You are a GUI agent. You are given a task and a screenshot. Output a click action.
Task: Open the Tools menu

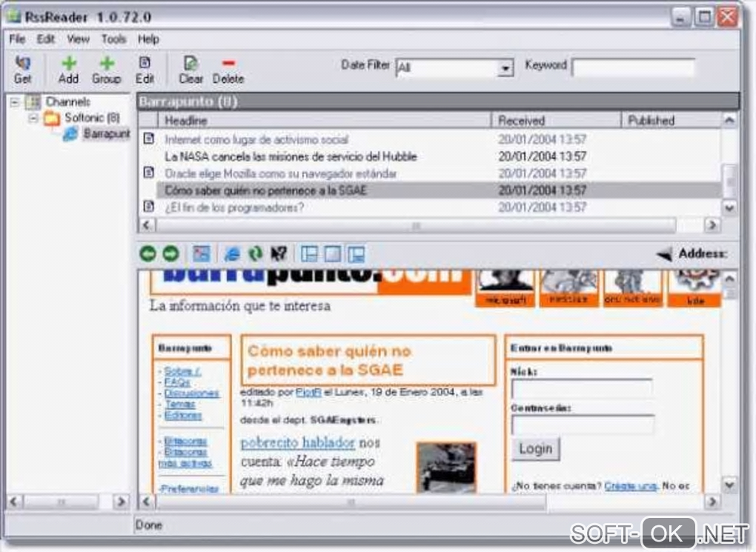click(x=114, y=39)
